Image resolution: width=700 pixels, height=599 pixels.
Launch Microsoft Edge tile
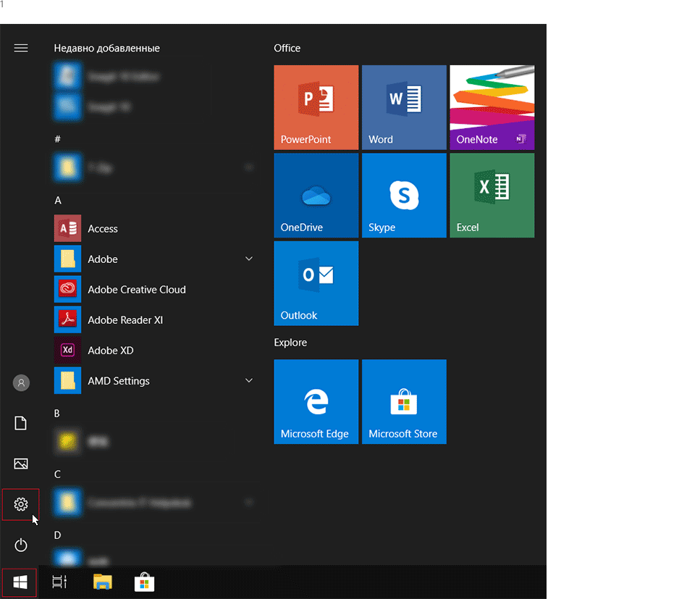click(x=316, y=401)
